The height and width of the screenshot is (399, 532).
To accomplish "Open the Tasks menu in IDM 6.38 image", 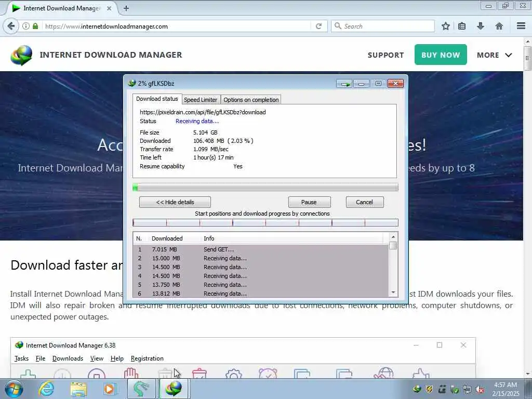I will [21, 358].
